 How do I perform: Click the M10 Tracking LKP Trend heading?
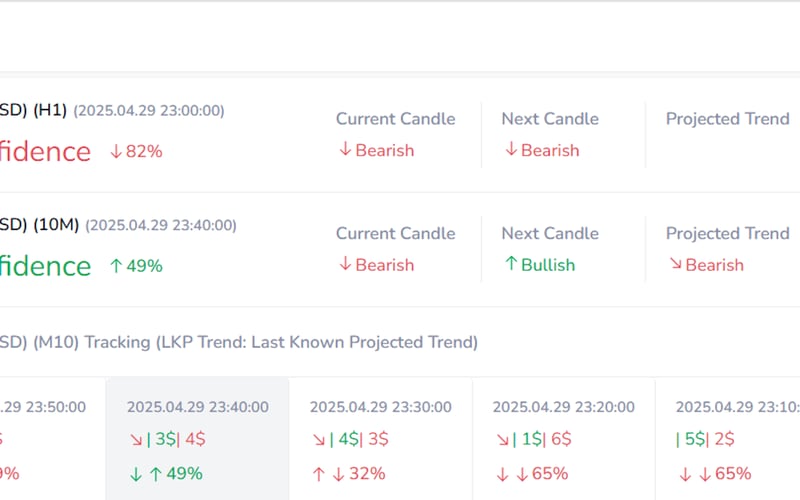pos(281,342)
